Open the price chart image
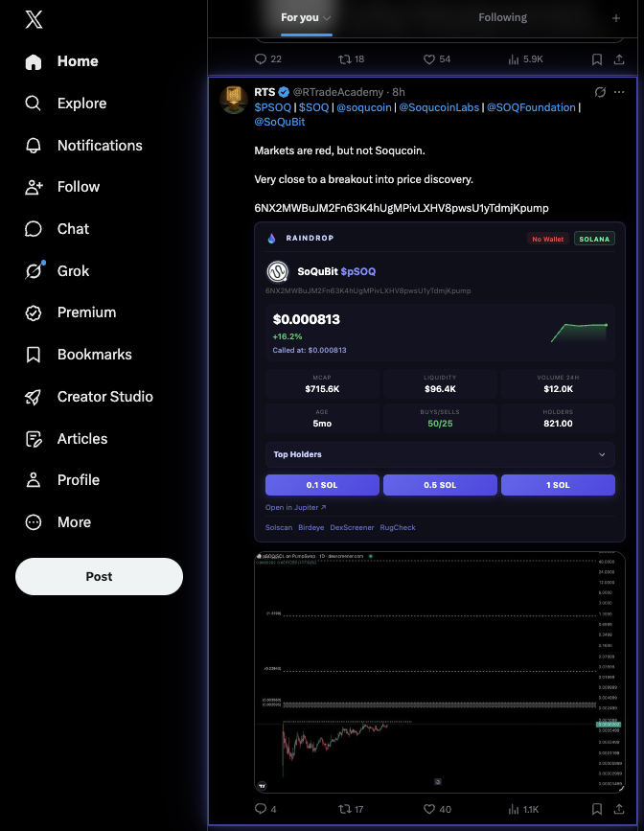The height and width of the screenshot is (831, 644). coord(440,672)
